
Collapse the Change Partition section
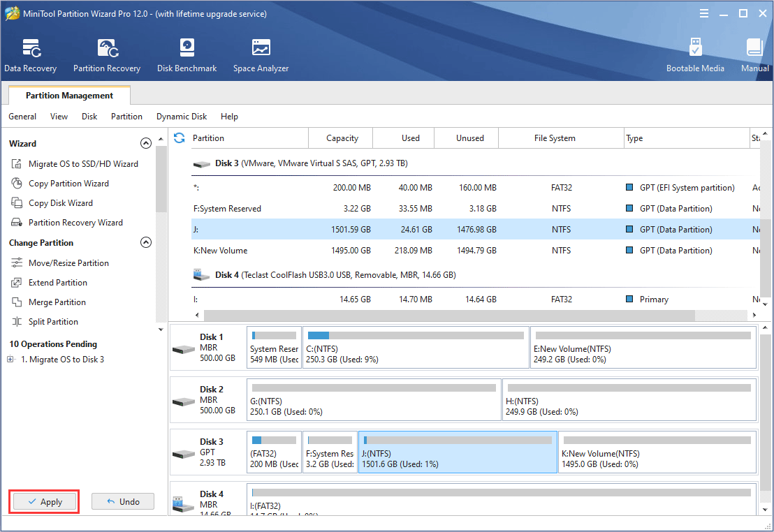click(145, 242)
